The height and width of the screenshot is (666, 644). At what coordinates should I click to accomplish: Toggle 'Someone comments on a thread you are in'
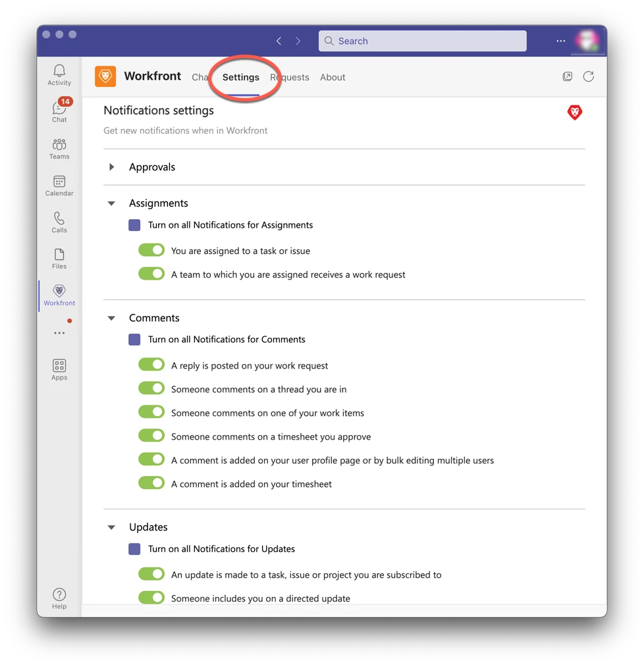click(x=151, y=389)
